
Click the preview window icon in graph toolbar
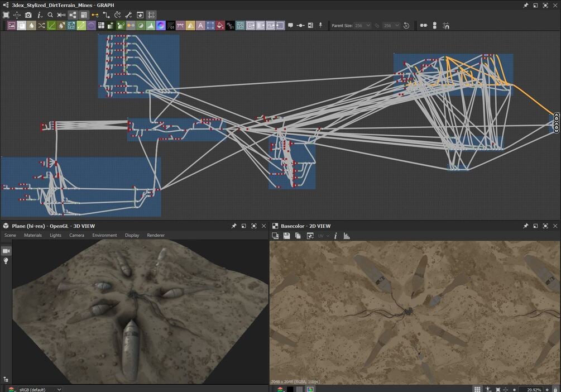pyautogui.click(x=140, y=15)
